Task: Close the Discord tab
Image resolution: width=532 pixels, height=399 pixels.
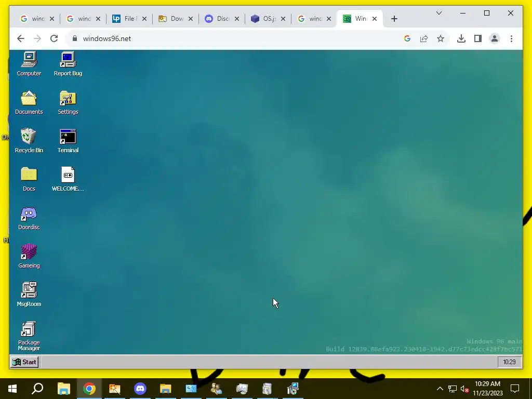Action: pos(237,19)
